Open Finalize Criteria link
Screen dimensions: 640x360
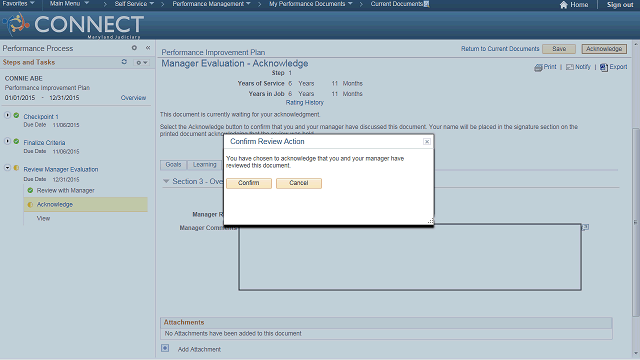click(44, 143)
